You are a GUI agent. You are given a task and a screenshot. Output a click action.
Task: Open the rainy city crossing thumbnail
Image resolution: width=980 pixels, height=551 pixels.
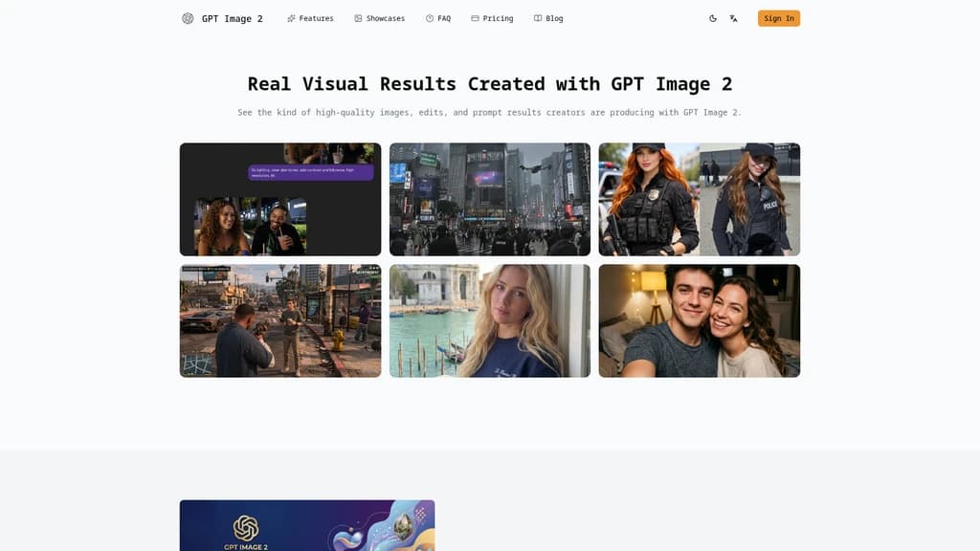click(490, 199)
